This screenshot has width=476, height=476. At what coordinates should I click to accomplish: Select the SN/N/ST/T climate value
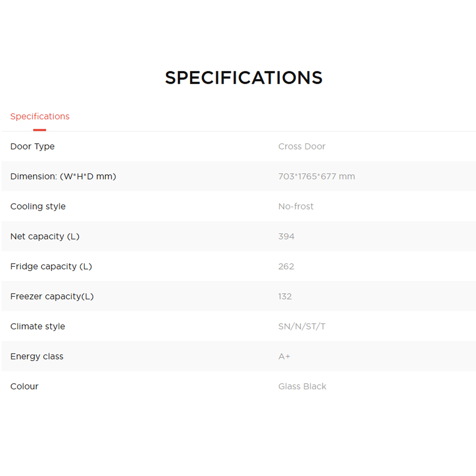pyautogui.click(x=302, y=327)
